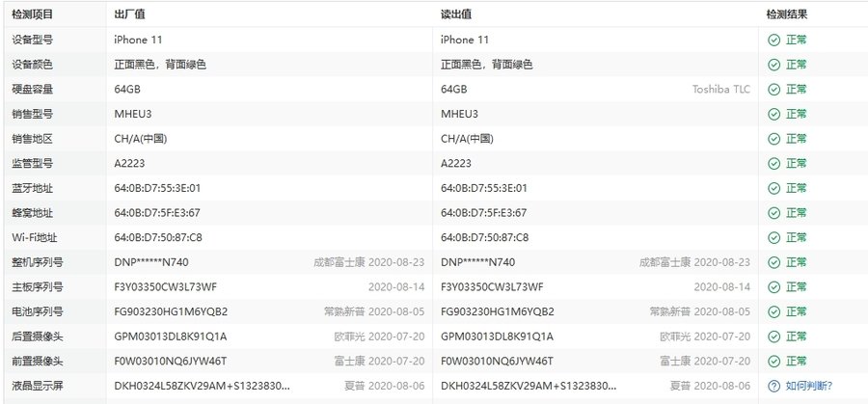Click read rear camera serial GPM03013DL8K91Q1A
This screenshot has height=404, width=868.
(x=497, y=337)
